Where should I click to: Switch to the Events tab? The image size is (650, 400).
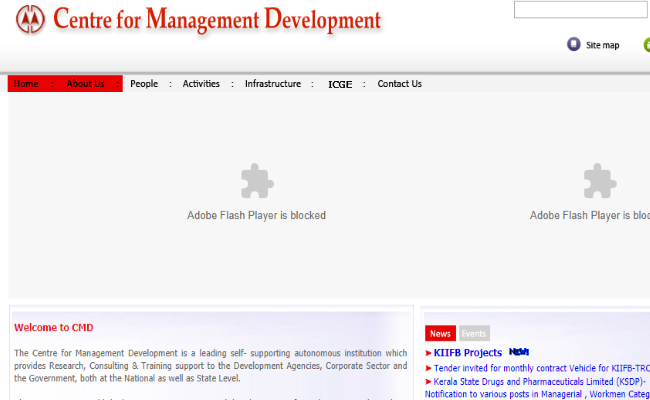(473, 333)
